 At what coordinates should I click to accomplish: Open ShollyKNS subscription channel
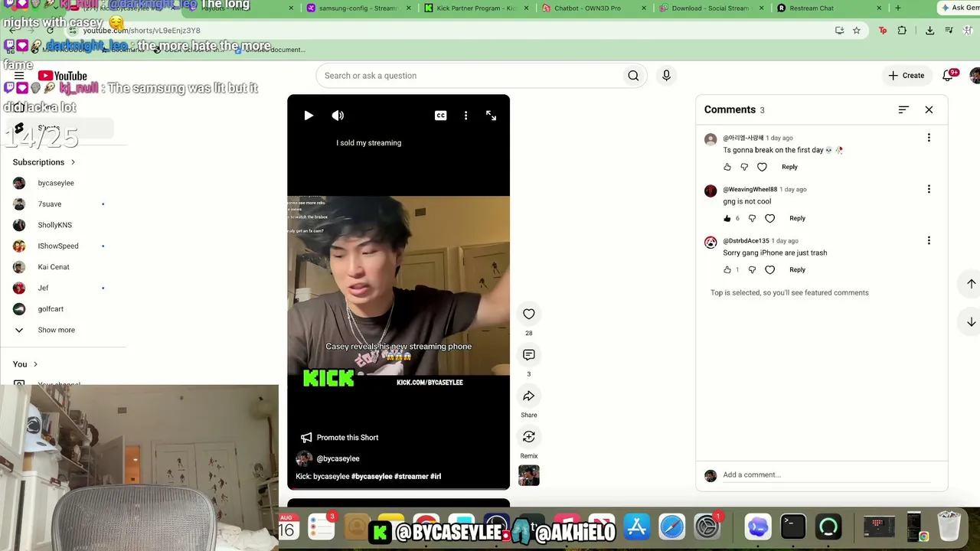point(55,225)
